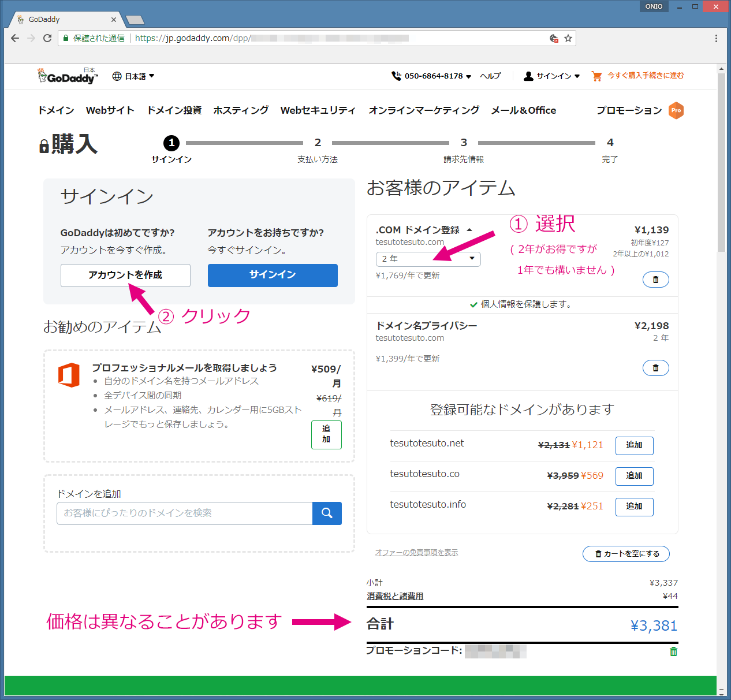The image size is (731, 700).
Task: Open the Webサイト menu
Action: coord(110,110)
